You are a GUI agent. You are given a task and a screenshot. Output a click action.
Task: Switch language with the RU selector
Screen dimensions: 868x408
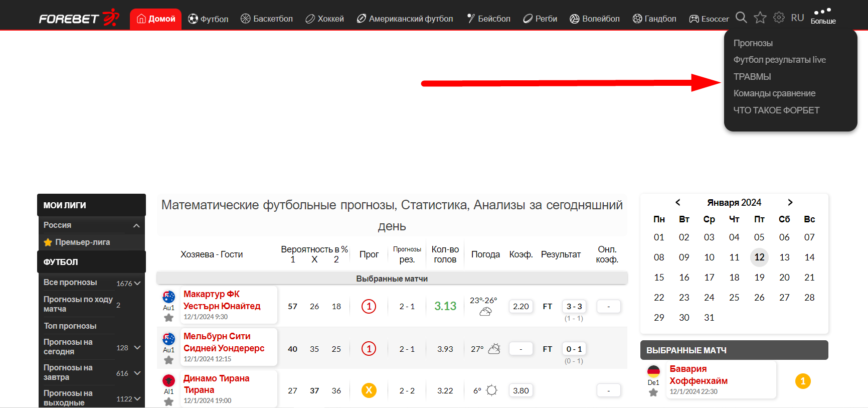coord(797,18)
